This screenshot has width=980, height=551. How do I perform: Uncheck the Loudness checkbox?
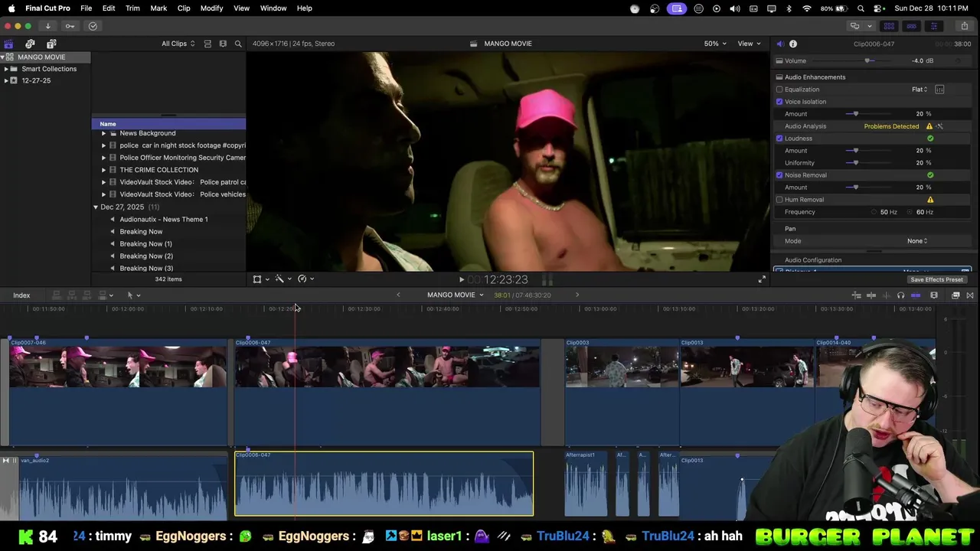coord(779,139)
